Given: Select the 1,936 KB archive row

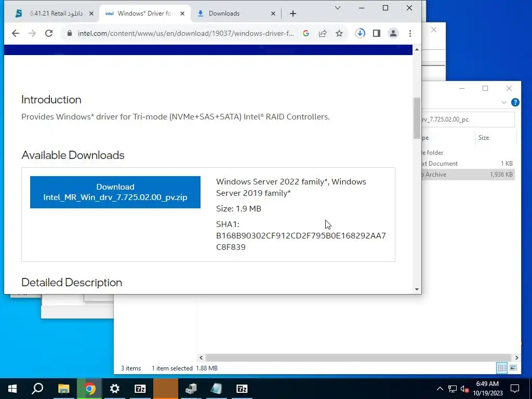Looking at the screenshot, I should coord(468,175).
